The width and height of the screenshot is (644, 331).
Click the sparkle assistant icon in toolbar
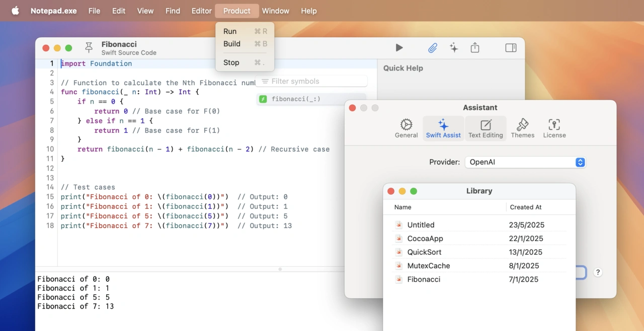(x=454, y=48)
